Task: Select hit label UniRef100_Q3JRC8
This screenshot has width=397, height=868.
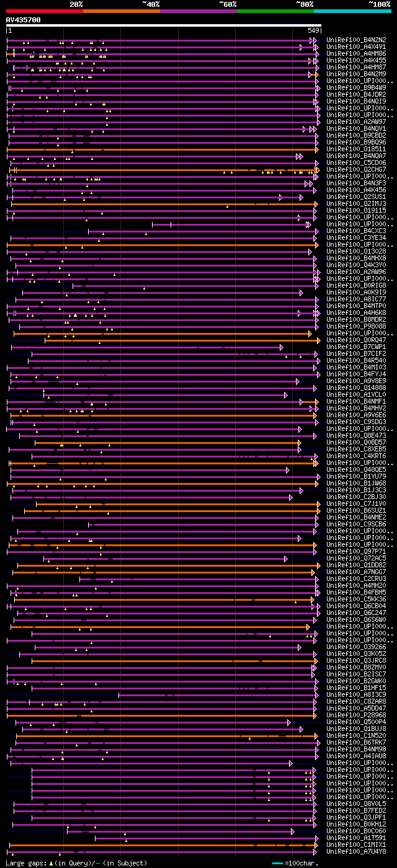Action: tap(355, 660)
